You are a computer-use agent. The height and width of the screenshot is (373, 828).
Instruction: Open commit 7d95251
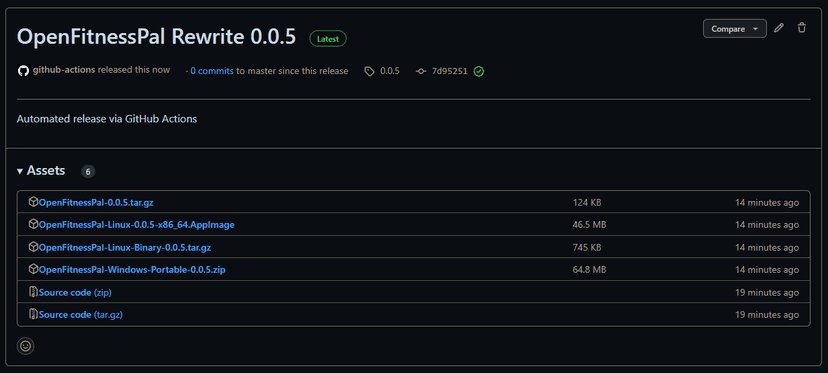(x=449, y=71)
